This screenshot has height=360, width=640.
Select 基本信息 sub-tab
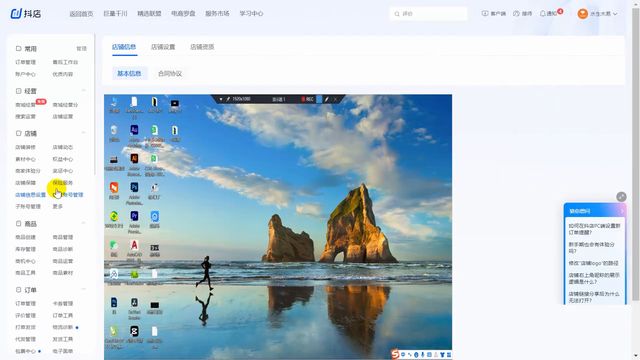pyautogui.click(x=129, y=73)
